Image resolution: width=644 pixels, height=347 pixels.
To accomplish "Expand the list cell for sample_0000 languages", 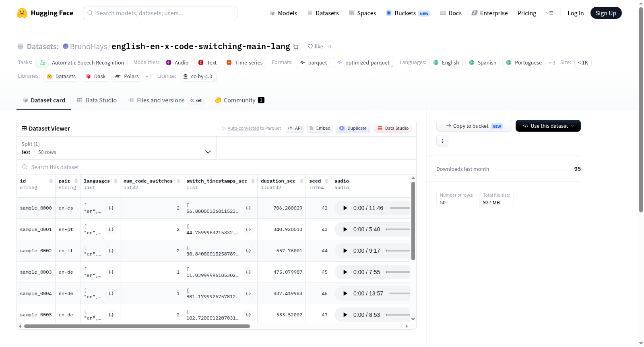I will (111, 208).
